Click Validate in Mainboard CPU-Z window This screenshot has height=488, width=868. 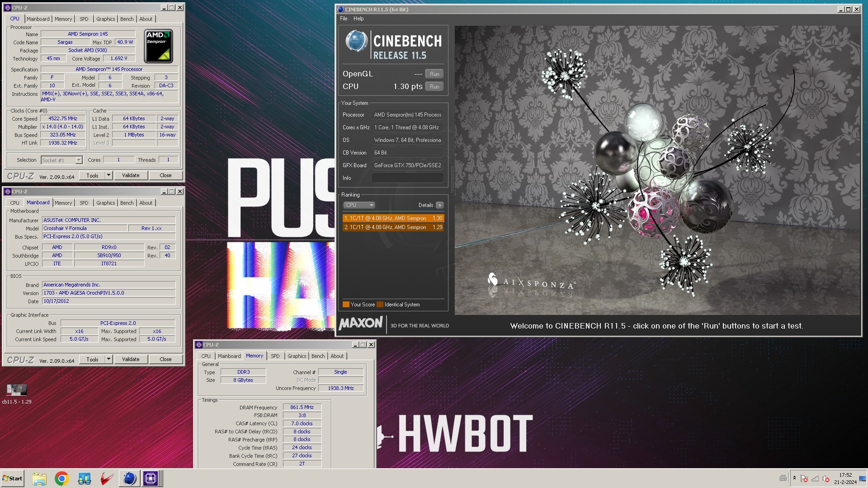coord(131,359)
